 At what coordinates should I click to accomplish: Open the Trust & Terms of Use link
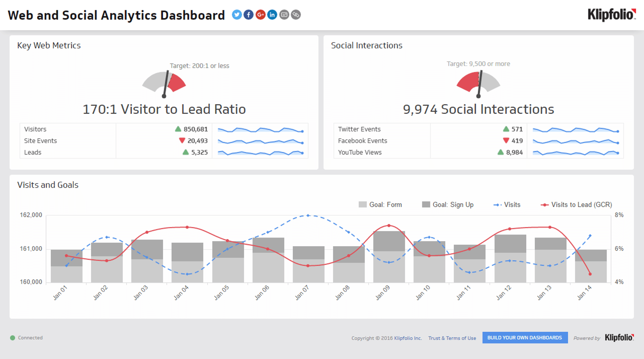(452, 338)
